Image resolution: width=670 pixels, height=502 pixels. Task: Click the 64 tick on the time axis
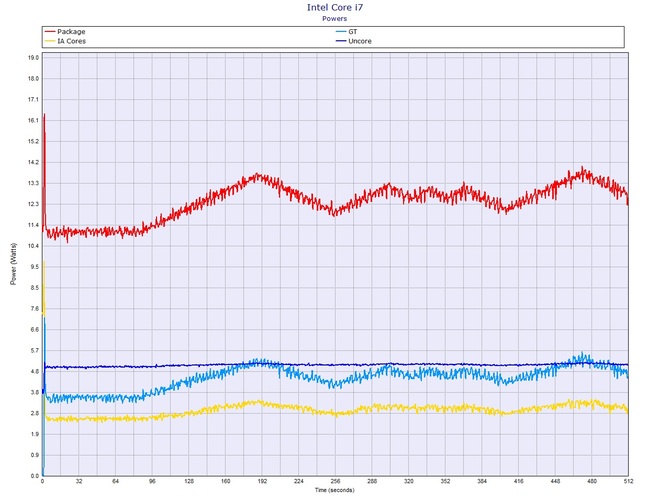115,481
